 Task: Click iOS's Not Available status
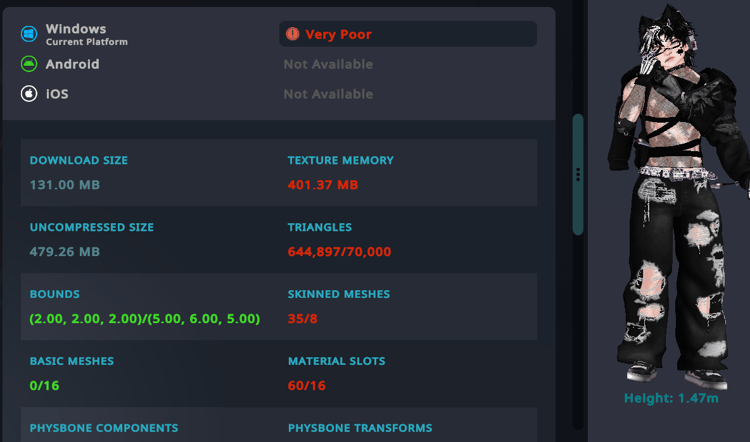328,94
